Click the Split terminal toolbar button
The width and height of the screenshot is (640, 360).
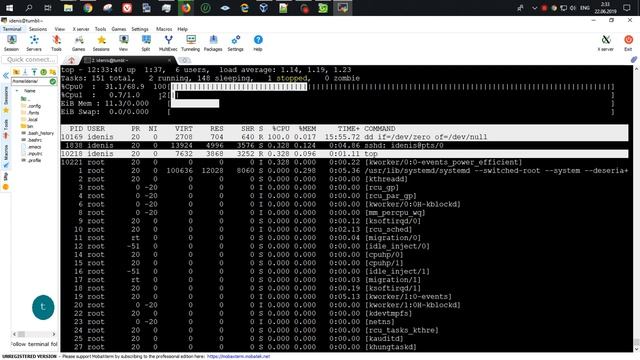click(146, 43)
